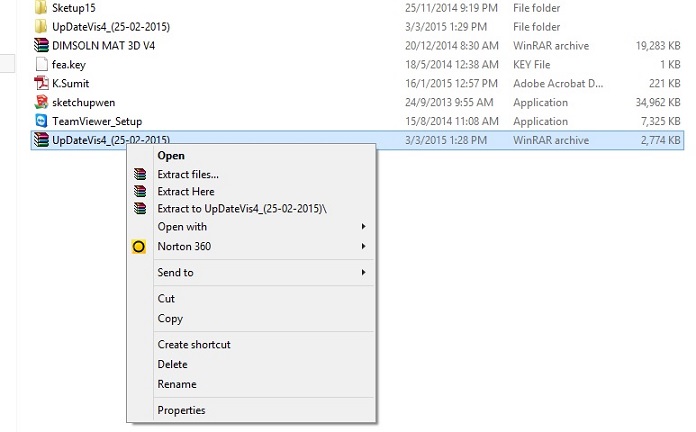
Task: Click size 221 KB
Action: (x=664, y=83)
